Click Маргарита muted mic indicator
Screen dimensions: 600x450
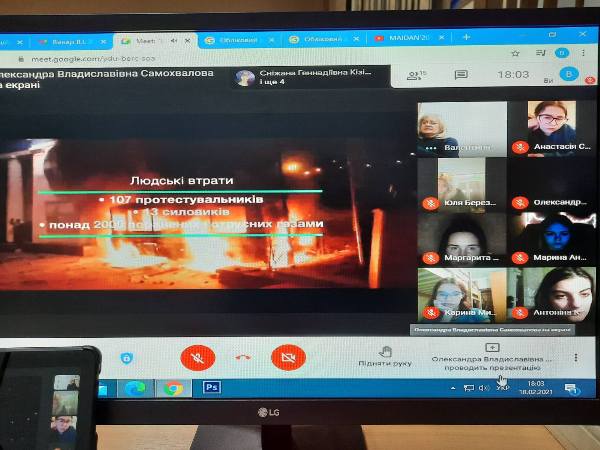point(430,258)
